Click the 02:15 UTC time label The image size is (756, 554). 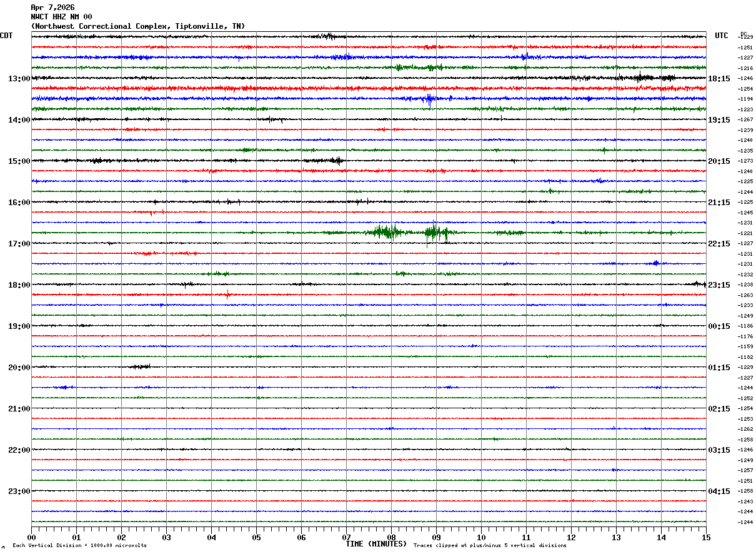pos(719,409)
